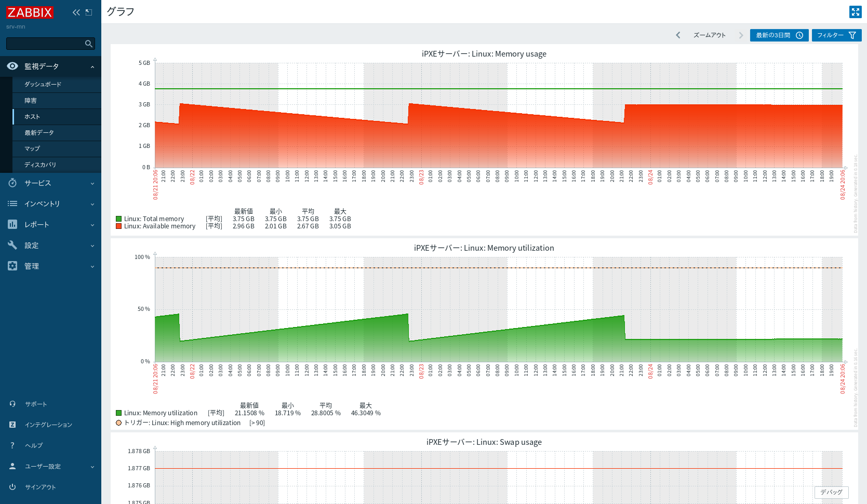The height and width of the screenshot is (504, 867).
Task: Click the sidebar search input field
Action: click(x=45, y=44)
